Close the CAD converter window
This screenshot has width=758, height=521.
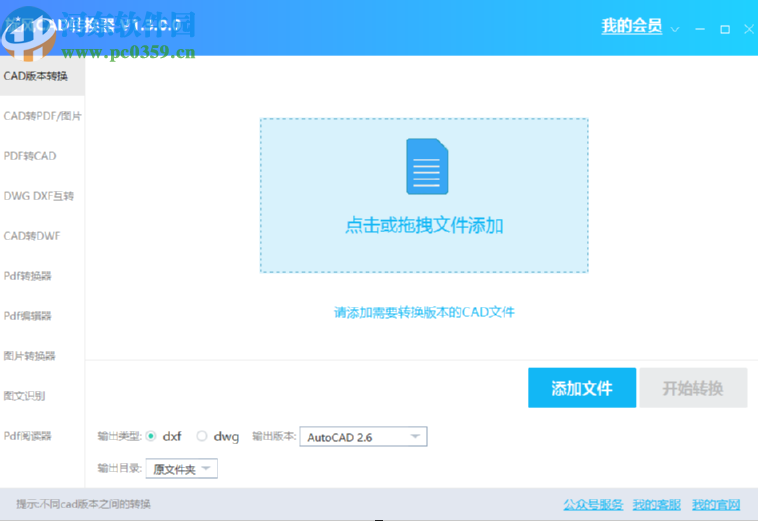pyautogui.click(x=748, y=29)
